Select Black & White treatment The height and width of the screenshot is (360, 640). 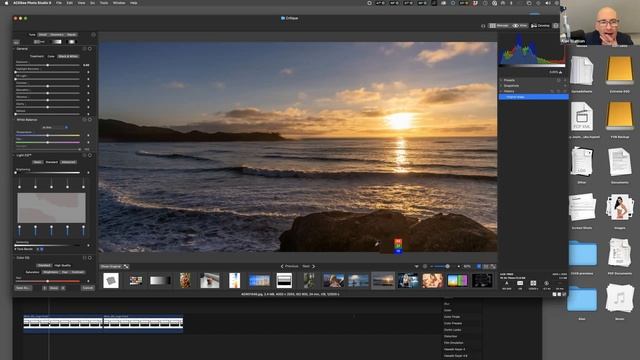[x=68, y=56]
